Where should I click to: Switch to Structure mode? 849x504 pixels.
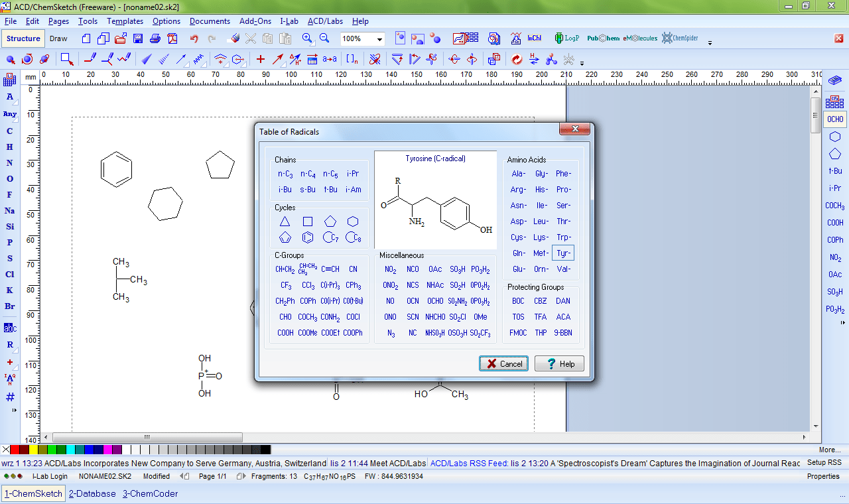(23, 38)
